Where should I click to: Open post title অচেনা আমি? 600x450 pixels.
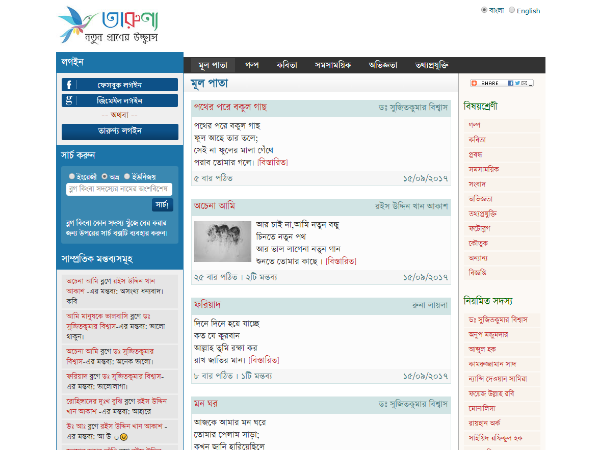click(214, 206)
